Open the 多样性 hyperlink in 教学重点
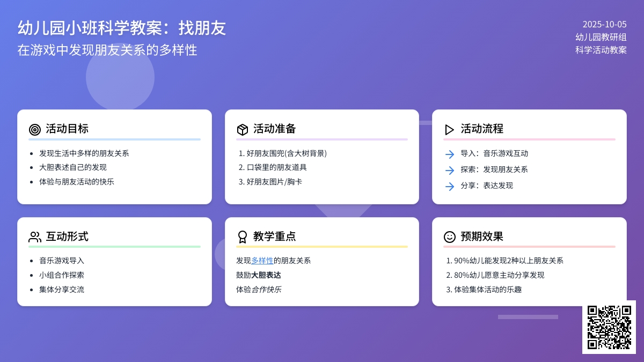644x362 pixels. (x=262, y=261)
